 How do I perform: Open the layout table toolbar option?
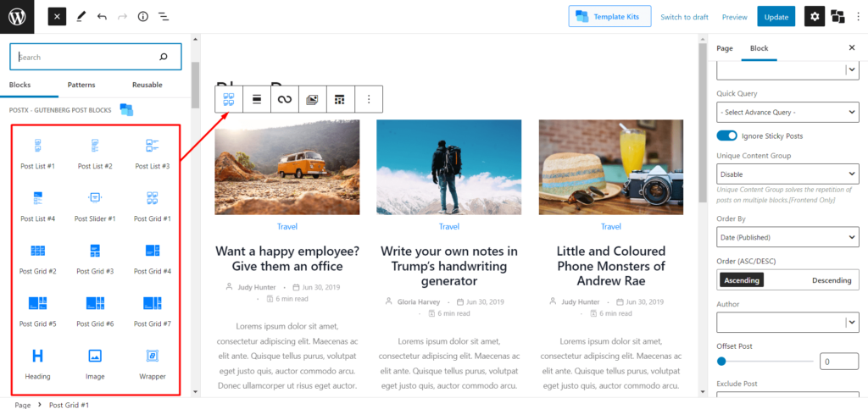[340, 99]
